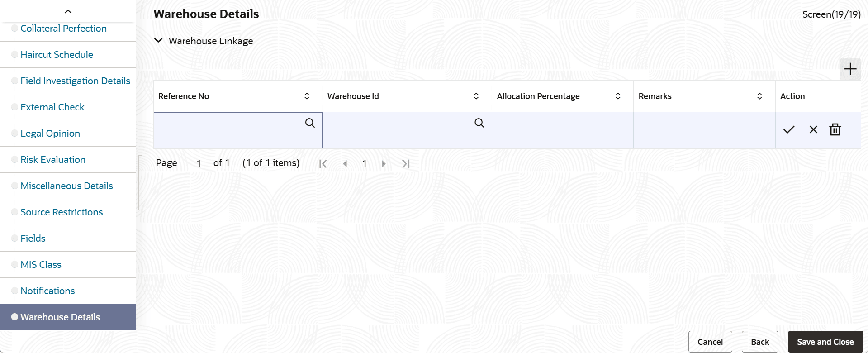
Task: Click the add new warehouse row icon
Action: point(850,69)
